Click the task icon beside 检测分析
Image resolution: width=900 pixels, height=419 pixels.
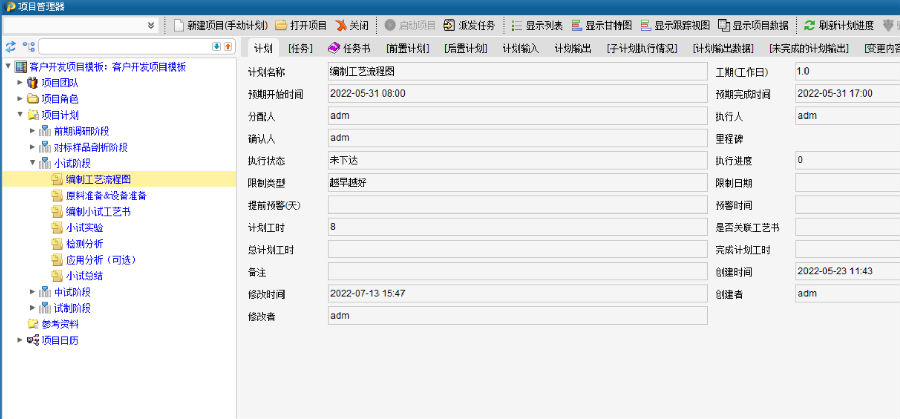click(56, 244)
